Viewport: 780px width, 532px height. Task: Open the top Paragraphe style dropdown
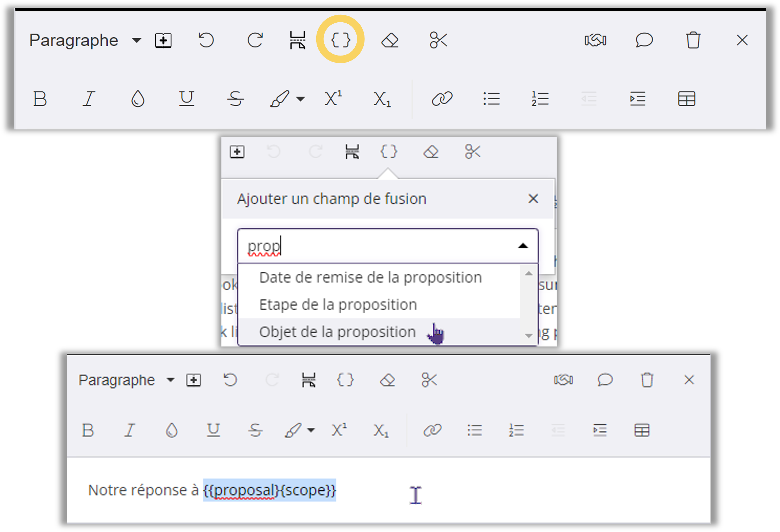coord(136,41)
